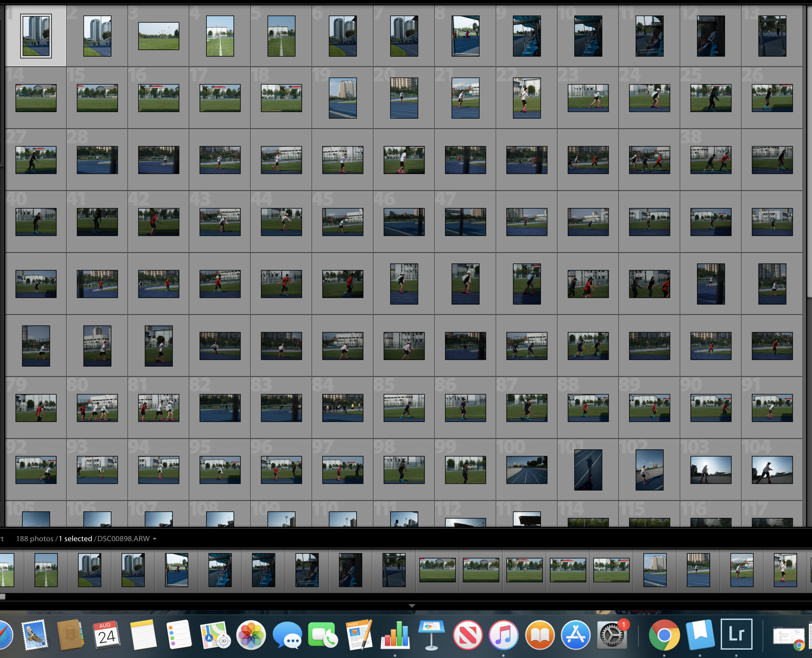Select the photo in grid cell 93

point(97,470)
